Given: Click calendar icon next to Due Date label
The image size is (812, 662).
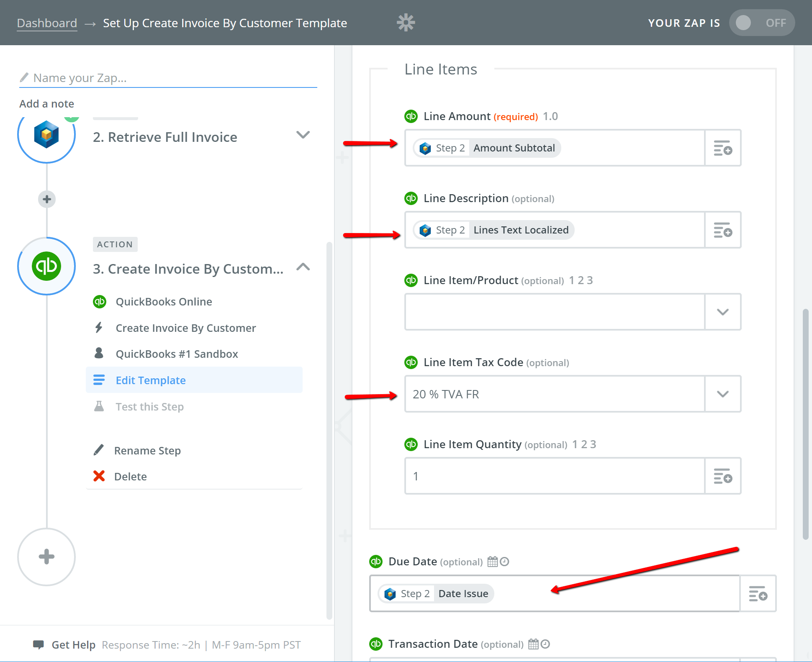Looking at the screenshot, I should click(493, 561).
